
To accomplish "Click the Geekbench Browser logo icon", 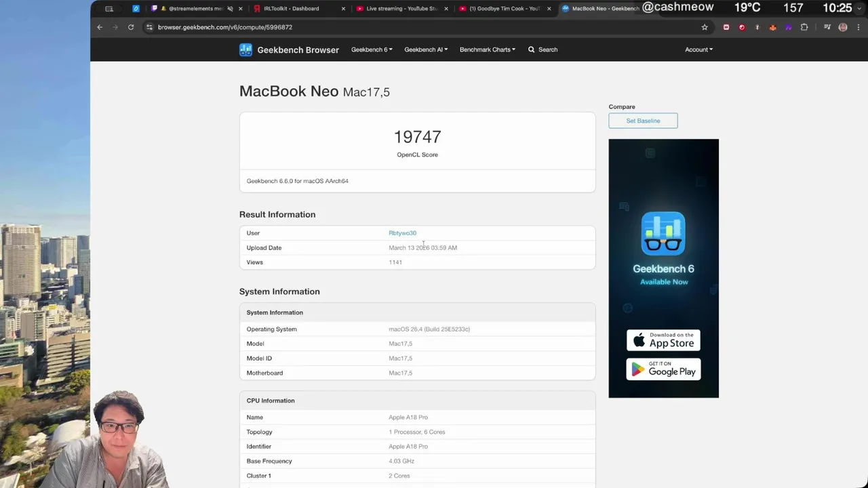I will [245, 49].
